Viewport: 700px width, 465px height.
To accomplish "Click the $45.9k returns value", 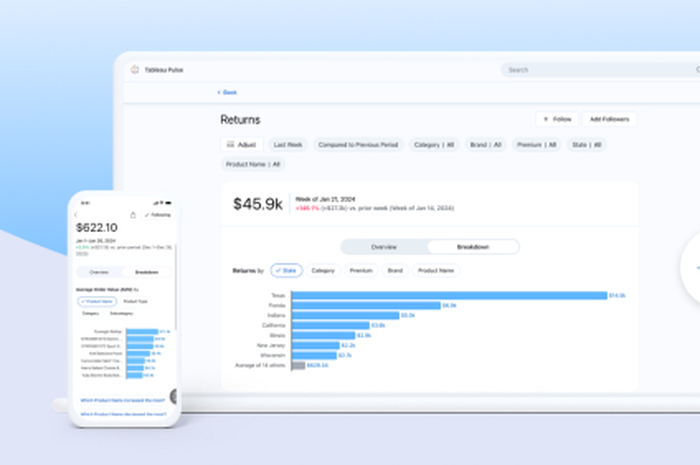I will click(x=258, y=204).
